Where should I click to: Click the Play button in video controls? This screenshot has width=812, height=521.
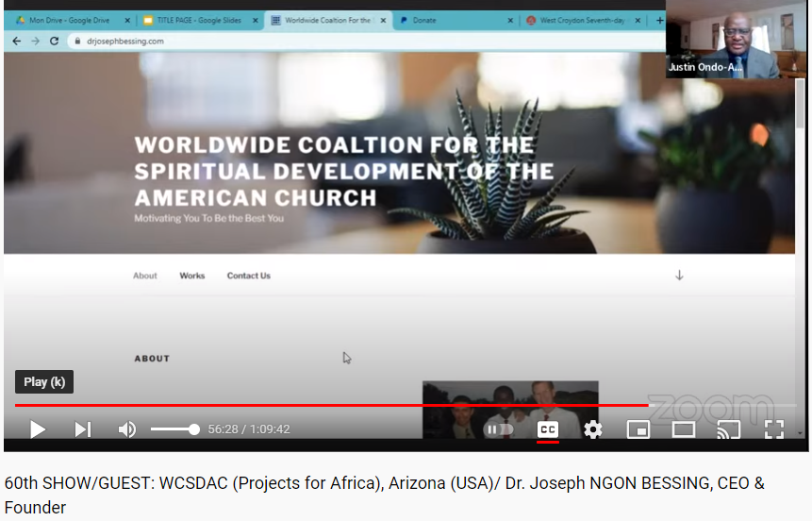[38, 429]
